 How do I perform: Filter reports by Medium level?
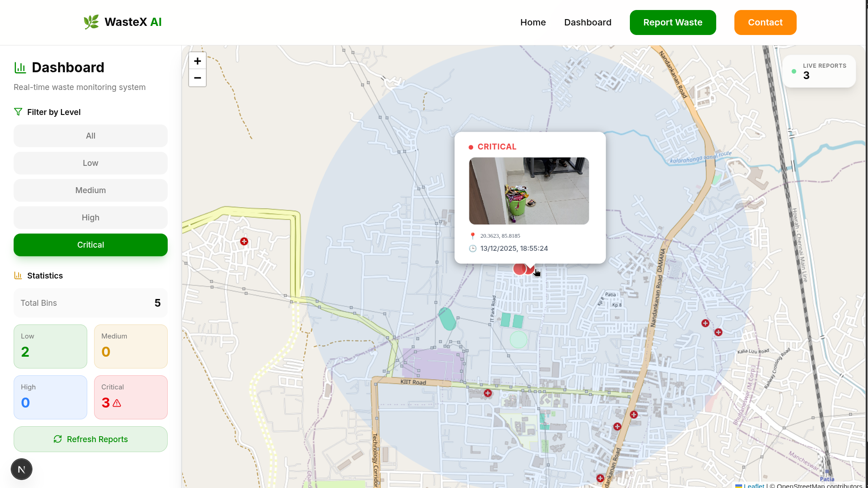point(90,190)
